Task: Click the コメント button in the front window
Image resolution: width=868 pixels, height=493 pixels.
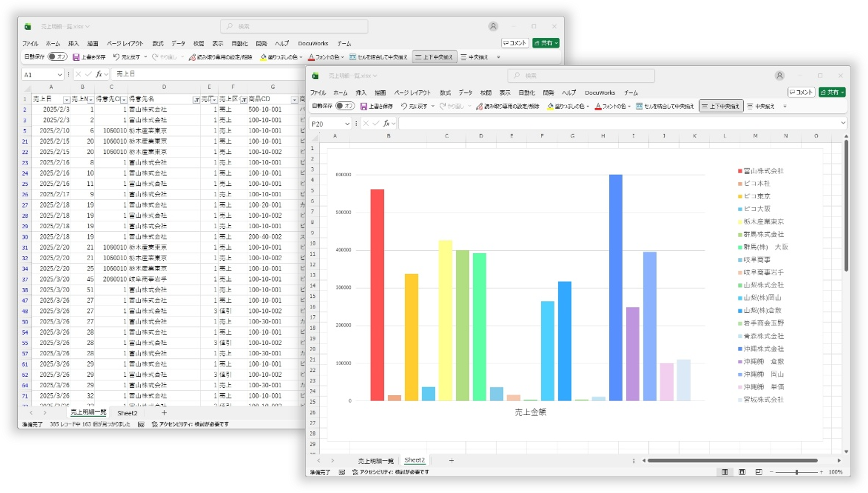Action: 800,92
